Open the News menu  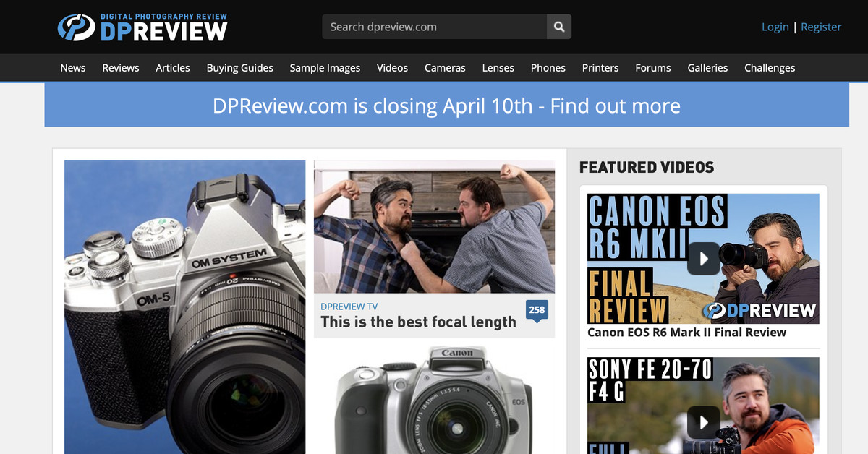click(x=73, y=68)
